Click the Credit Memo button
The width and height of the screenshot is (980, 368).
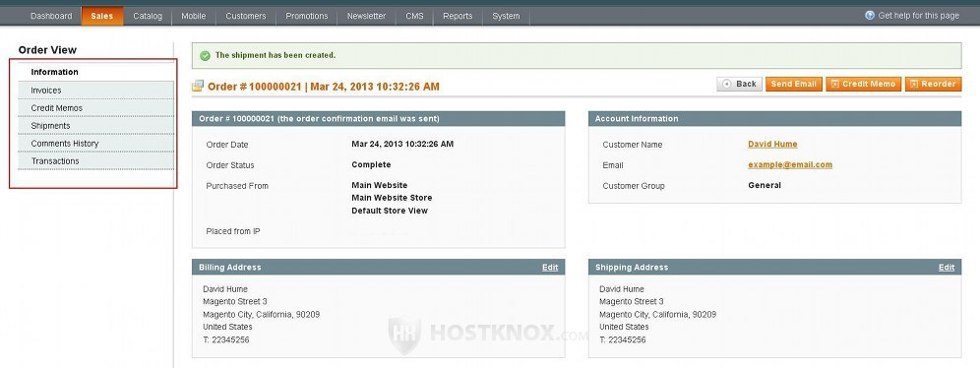coord(864,84)
